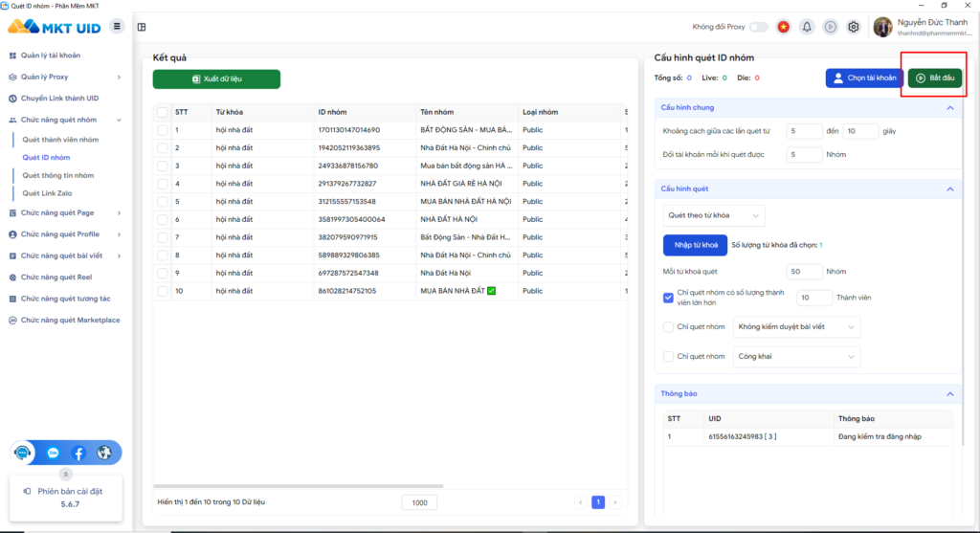Open the Công khai dropdown
Image resolution: width=980 pixels, height=533 pixels.
click(796, 357)
